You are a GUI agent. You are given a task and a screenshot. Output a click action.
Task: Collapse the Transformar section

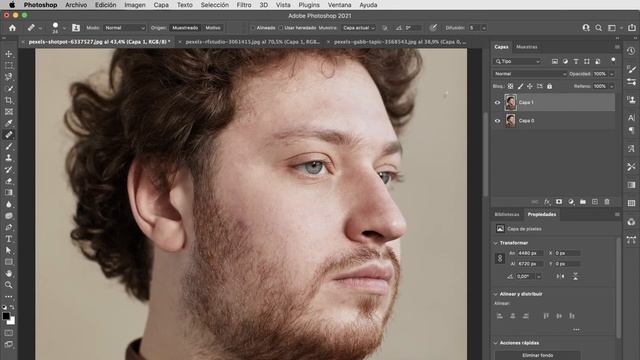pyautogui.click(x=496, y=243)
